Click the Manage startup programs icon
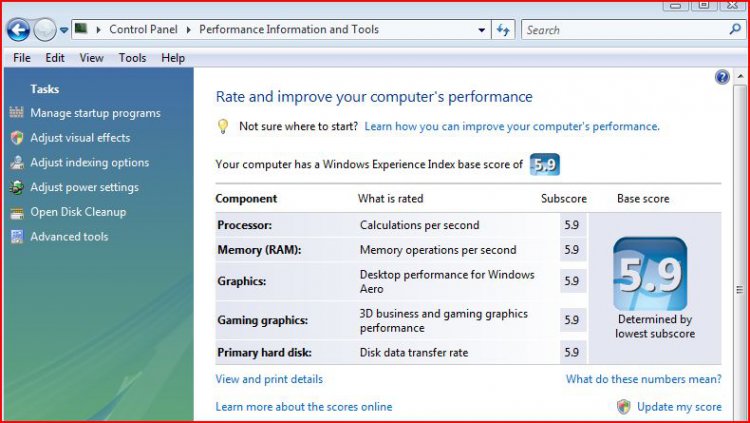This screenshot has height=423, width=750. click(x=16, y=113)
